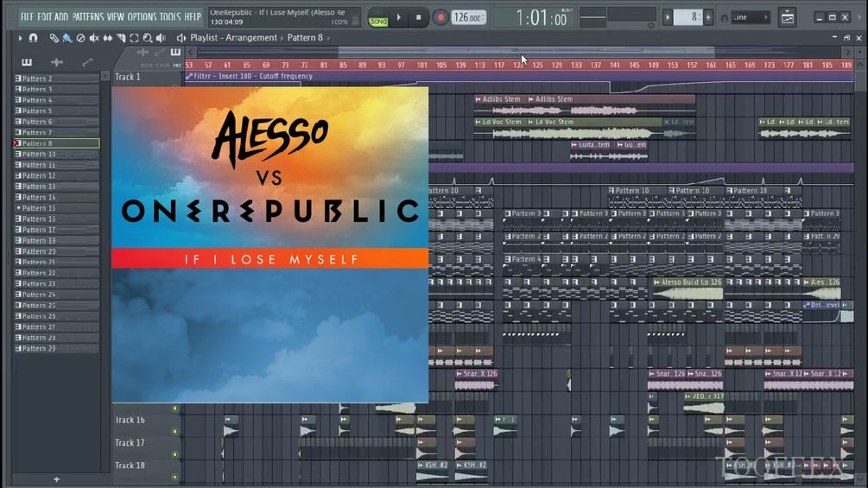This screenshot has width=868, height=488.
Task: Click plus button next to pattern number
Action: (x=708, y=17)
